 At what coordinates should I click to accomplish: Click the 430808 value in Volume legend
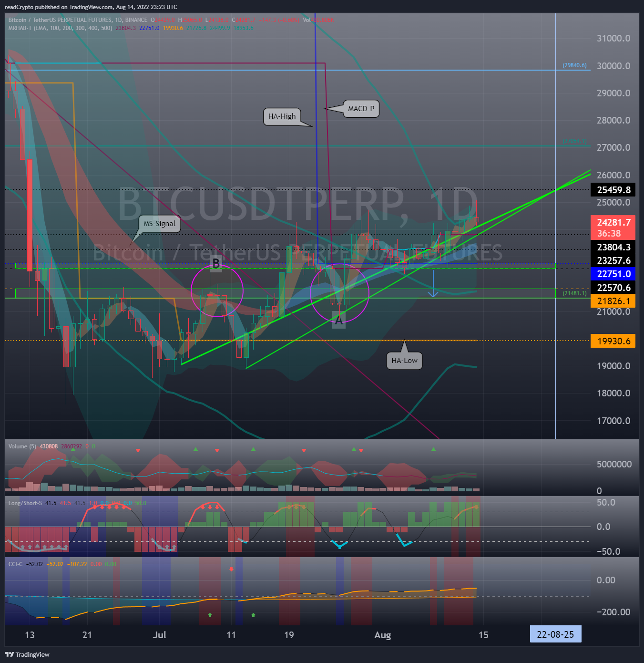pyautogui.click(x=49, y=446)
